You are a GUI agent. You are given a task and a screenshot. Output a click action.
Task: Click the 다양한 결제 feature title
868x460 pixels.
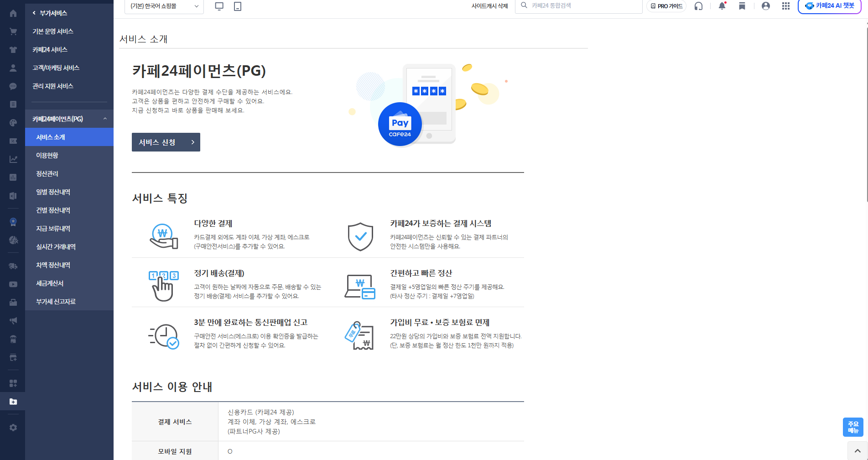(213, 224)
